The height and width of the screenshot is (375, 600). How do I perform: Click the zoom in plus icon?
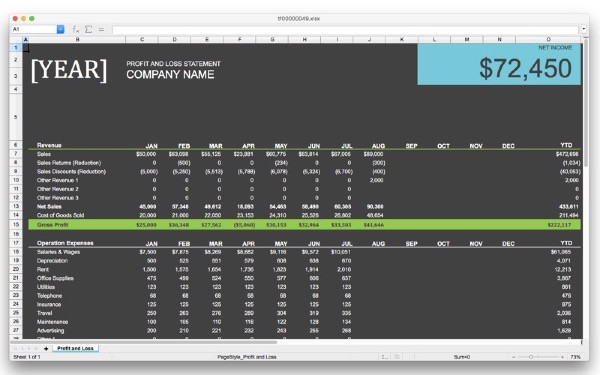point(562,357)
